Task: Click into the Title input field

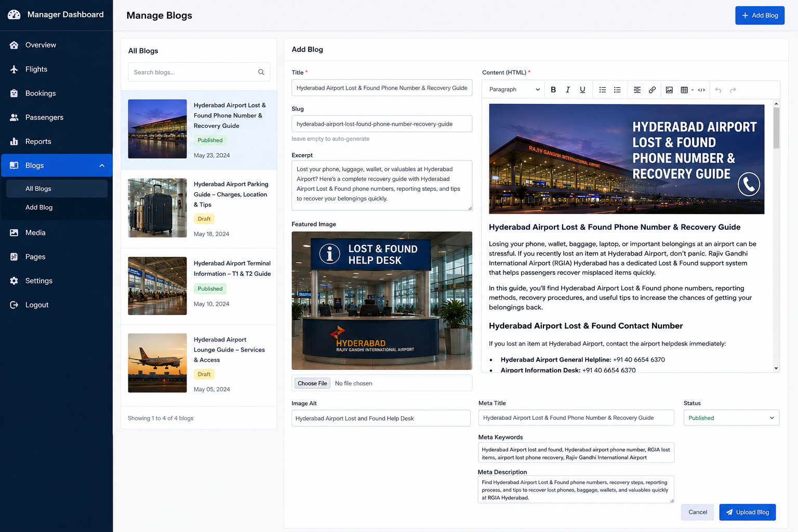Action: 382,88
